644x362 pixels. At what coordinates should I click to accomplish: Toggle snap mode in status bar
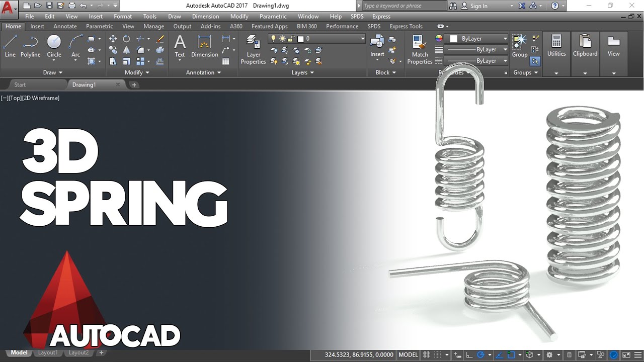click(x=438, y=354)
